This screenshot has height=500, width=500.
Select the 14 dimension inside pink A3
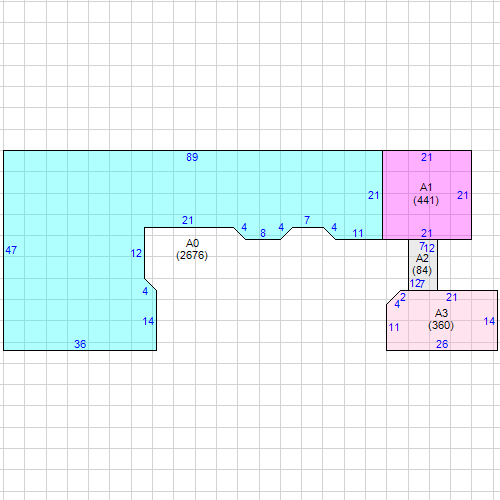point(489,321)
